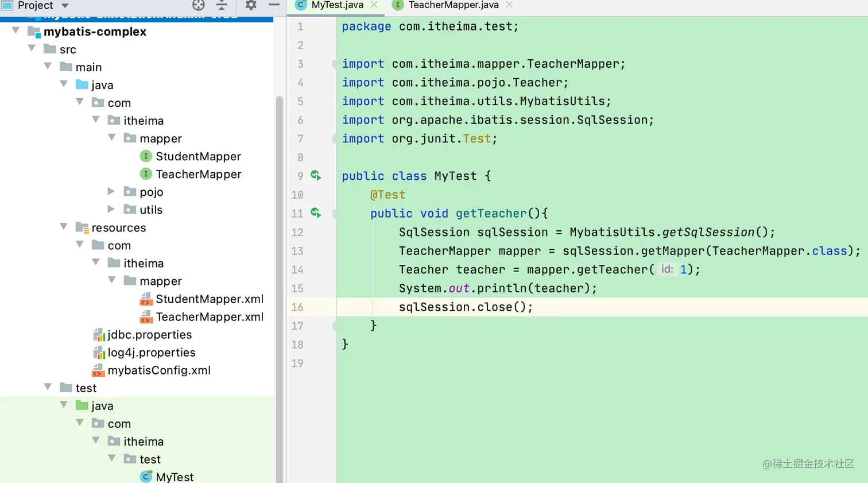Click package declaration com.itheima.test
The width and height of the screenshot is (868, 483).
[x=430, y=26]
